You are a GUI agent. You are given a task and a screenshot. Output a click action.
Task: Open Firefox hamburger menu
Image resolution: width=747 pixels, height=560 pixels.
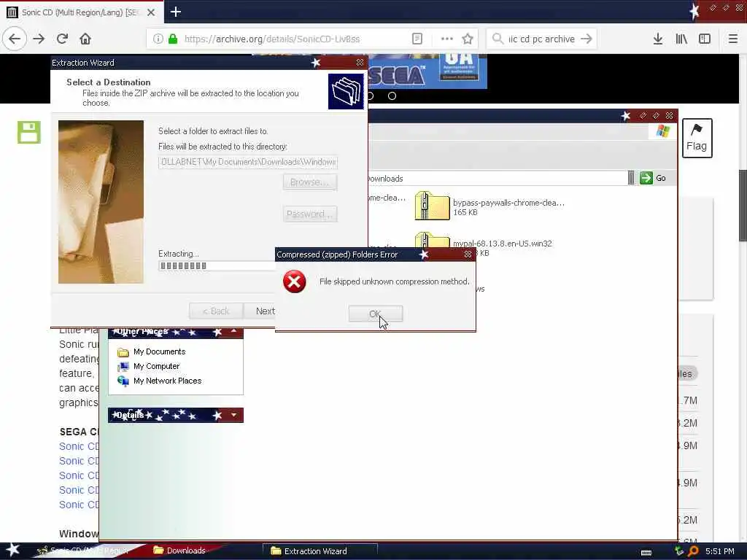(x=733, y=39)
